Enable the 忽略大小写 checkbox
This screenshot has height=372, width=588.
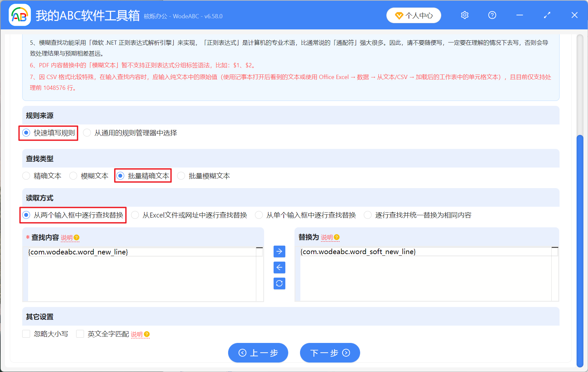(26, 334)
